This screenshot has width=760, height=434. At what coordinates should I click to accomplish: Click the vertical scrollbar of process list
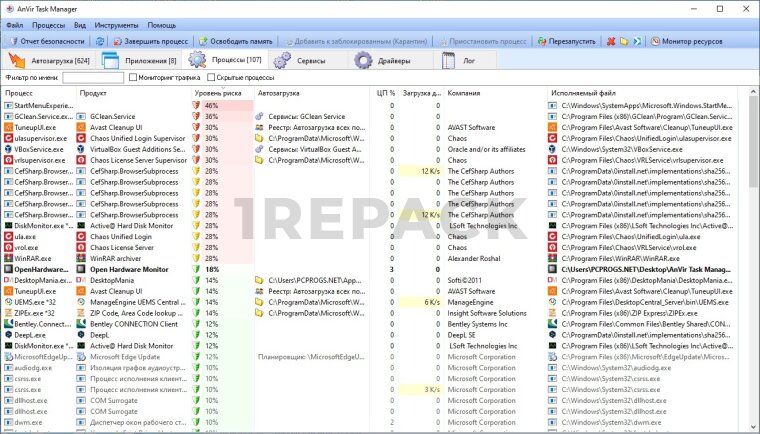752,250
